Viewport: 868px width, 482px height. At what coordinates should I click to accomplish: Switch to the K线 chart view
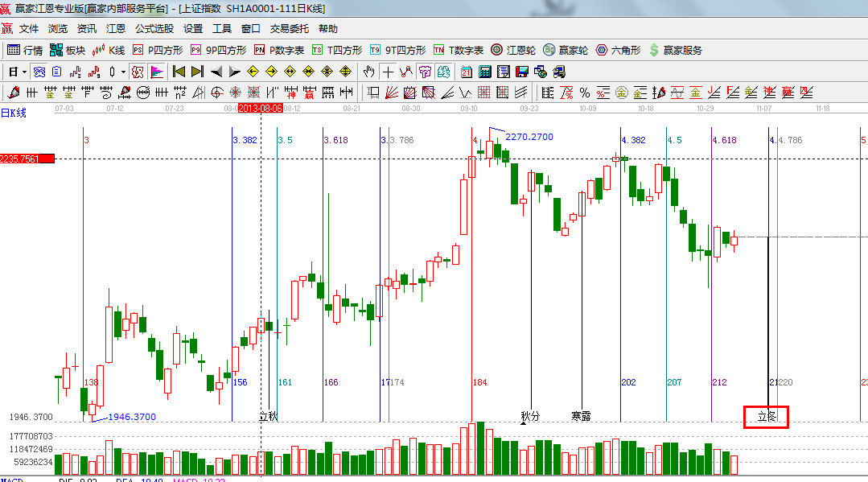click(x=109, y=50)
